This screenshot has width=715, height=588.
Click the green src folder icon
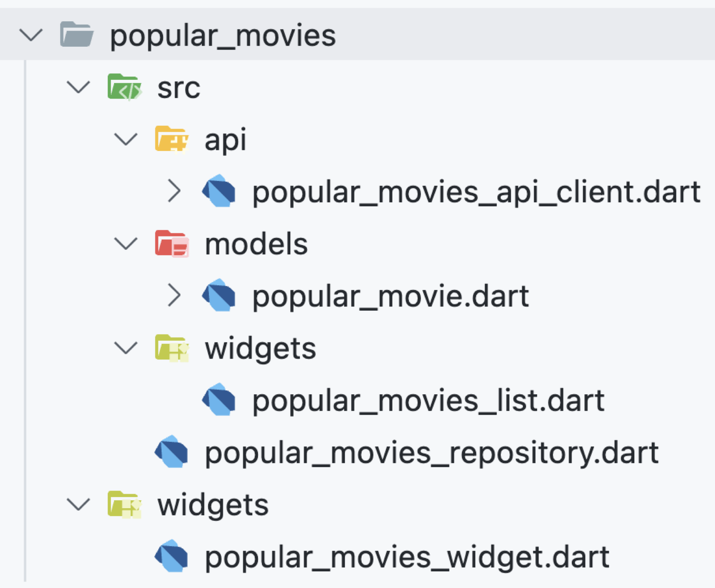pos(124,87)
